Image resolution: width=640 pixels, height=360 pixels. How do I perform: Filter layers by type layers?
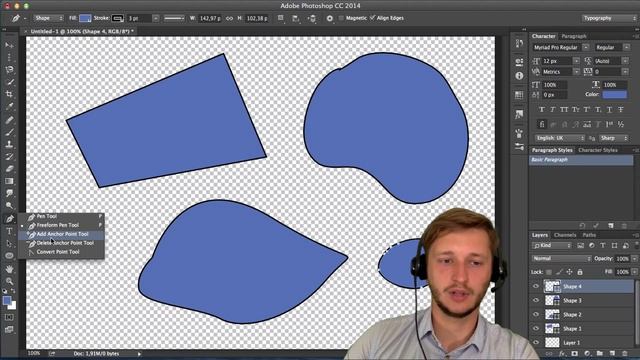point(603,245)
